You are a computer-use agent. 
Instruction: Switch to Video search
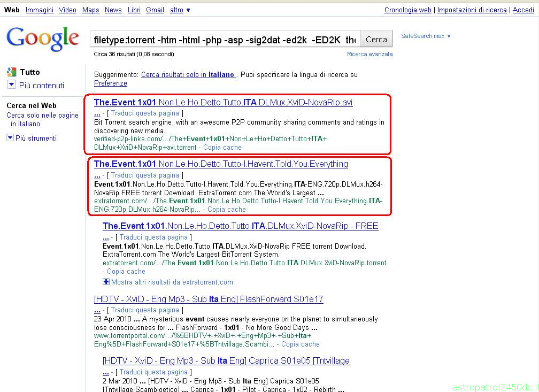coord(67,10)
